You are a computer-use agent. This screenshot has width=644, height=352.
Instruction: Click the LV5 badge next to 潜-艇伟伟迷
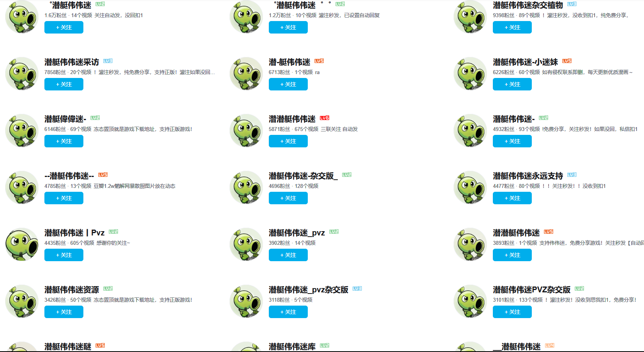pos(319,61)
